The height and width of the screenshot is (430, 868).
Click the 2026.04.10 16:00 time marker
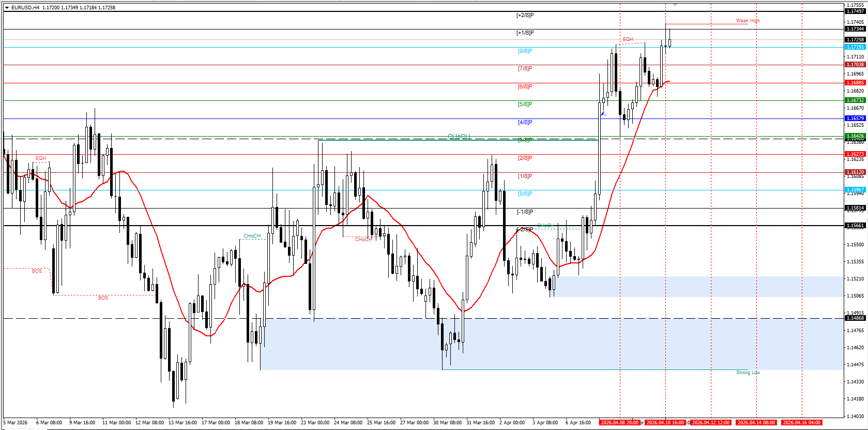(665, 423)
